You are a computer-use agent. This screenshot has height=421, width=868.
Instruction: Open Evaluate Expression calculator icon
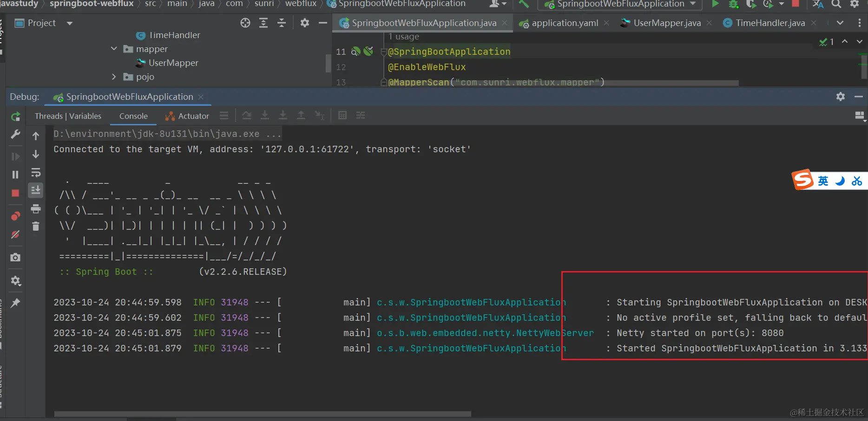[342, 116]
